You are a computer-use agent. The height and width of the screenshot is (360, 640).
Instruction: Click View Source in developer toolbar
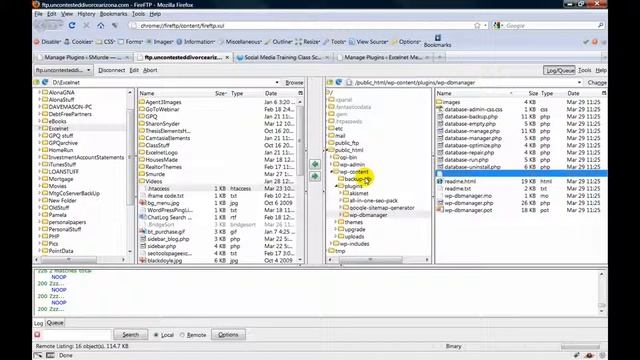369,42
